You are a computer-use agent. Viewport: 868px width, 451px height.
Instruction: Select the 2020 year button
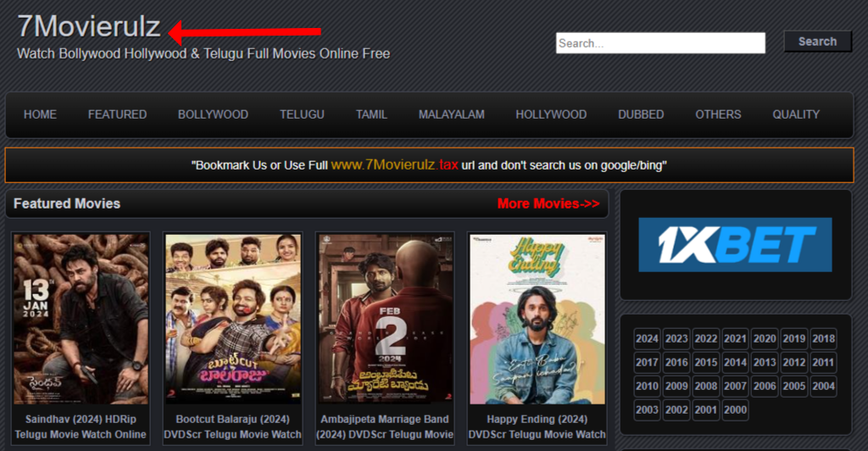[765, 338]
